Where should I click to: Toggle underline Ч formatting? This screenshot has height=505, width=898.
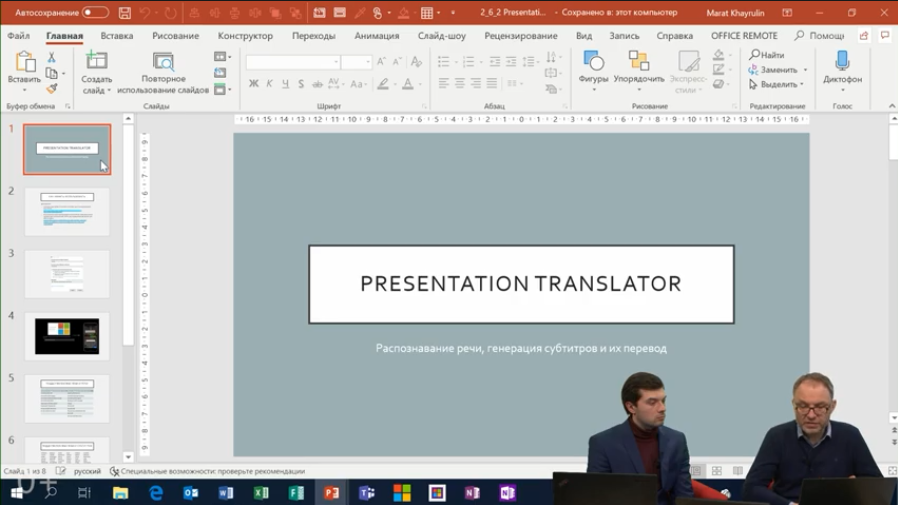click(x=285, y=84)
